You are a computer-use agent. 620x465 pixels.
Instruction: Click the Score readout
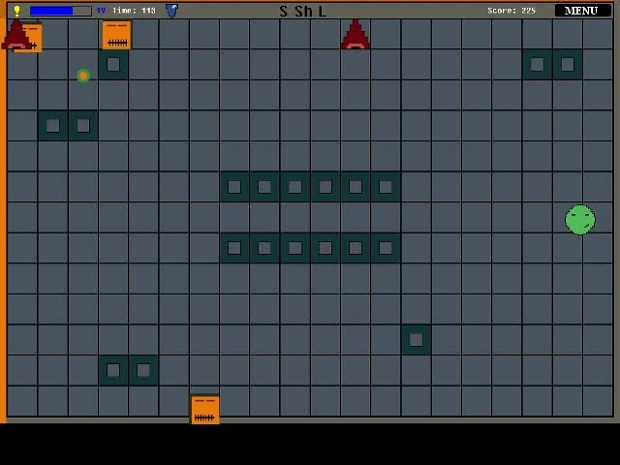coord(511,11)
